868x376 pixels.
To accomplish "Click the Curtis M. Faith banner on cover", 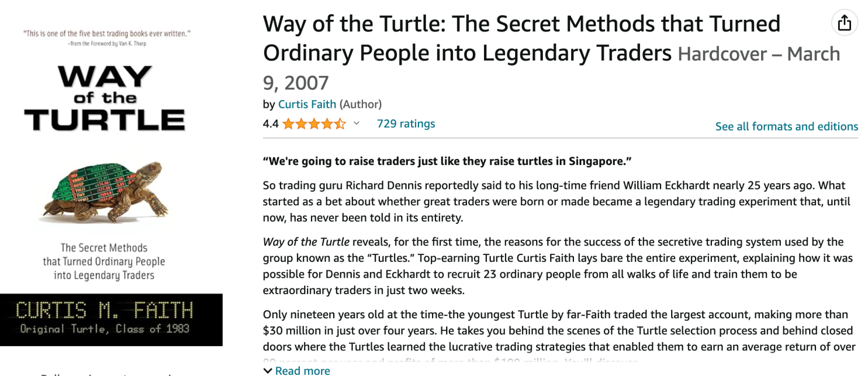I will pyautogui.click(x=105, y=318).
